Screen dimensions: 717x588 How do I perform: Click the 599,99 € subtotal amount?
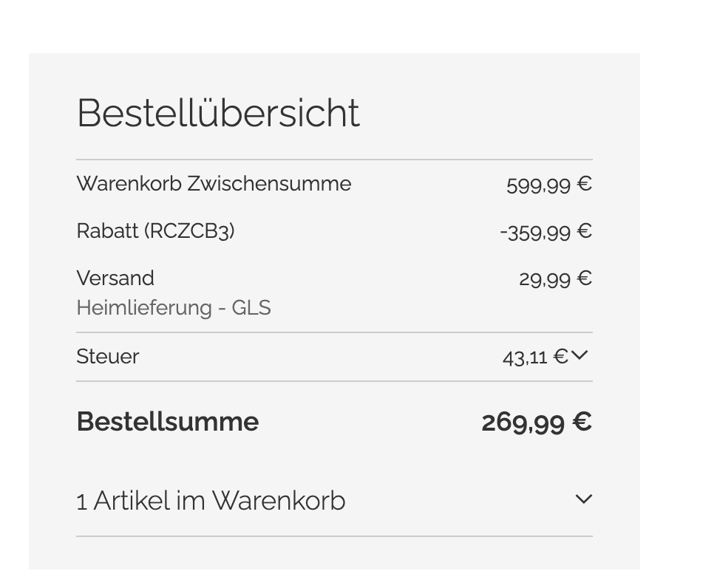[x=548, y=184]
